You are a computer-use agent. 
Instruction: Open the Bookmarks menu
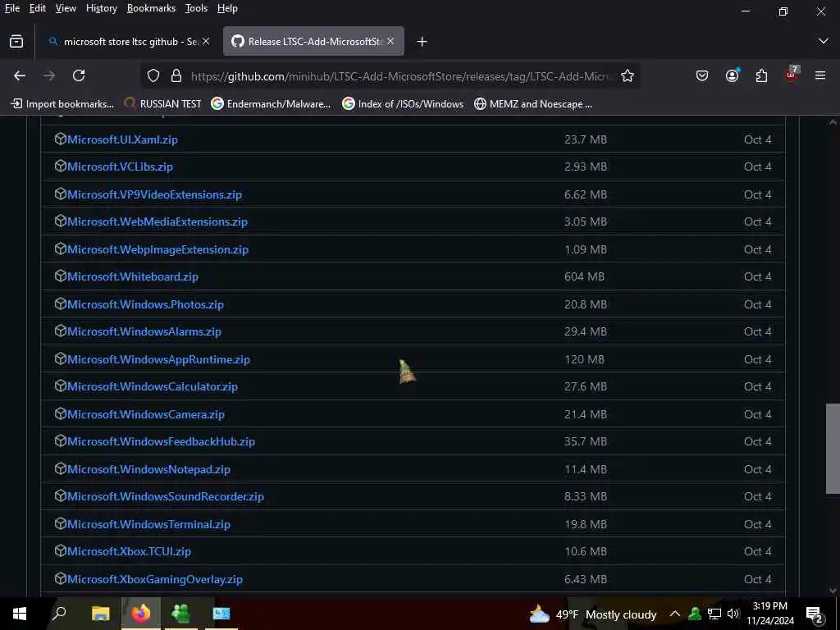(151, 8)
